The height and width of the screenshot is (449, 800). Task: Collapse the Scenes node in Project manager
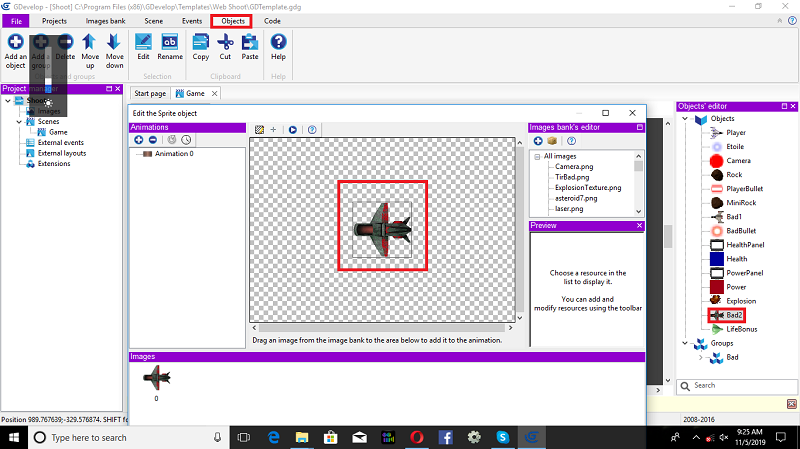click(19, 121)
